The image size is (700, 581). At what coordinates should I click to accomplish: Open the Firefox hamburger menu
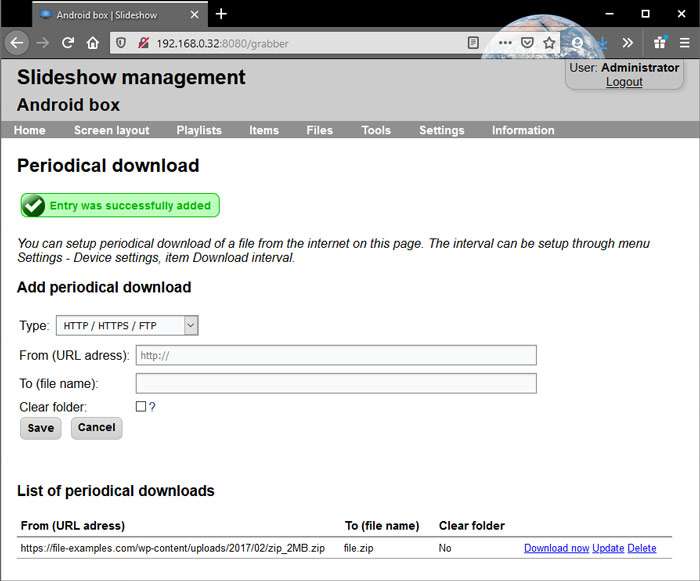[683, 43]
